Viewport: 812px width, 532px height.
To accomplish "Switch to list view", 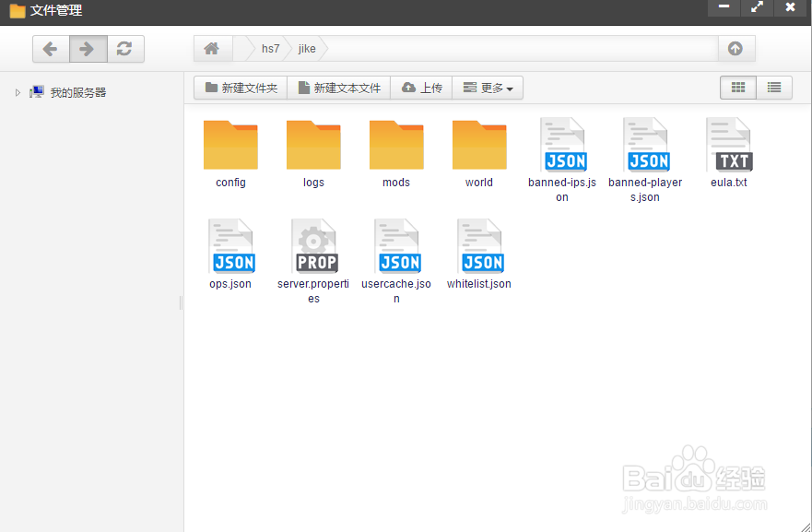I will pyautogui.click(x=774, y=88).
